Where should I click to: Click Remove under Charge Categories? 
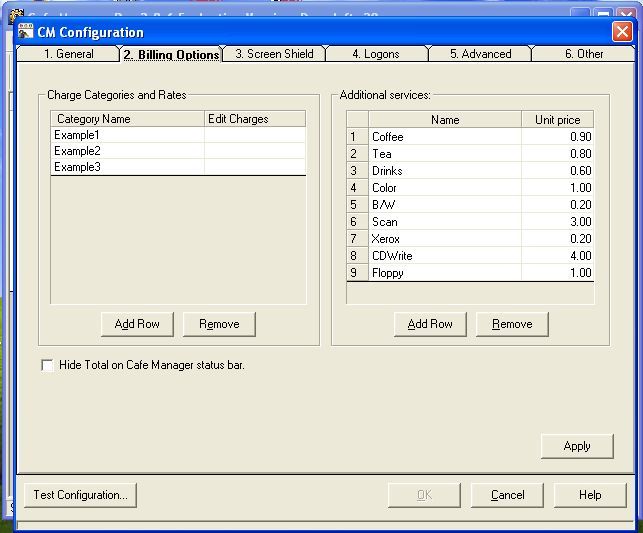coord(219,324)
